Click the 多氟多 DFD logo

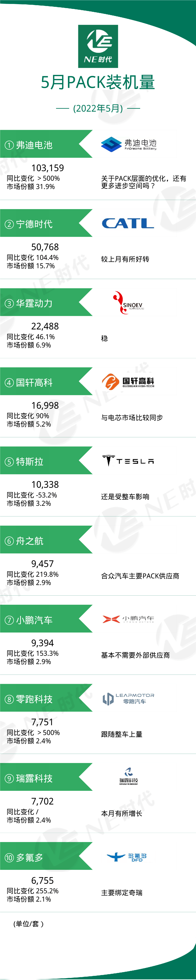[x=126, y=857]
